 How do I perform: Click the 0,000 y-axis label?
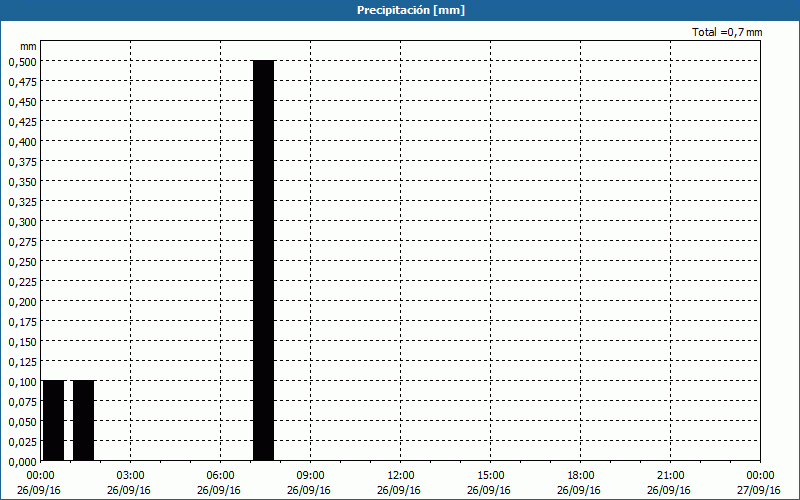pyautogui.click(x=22, y=462)
